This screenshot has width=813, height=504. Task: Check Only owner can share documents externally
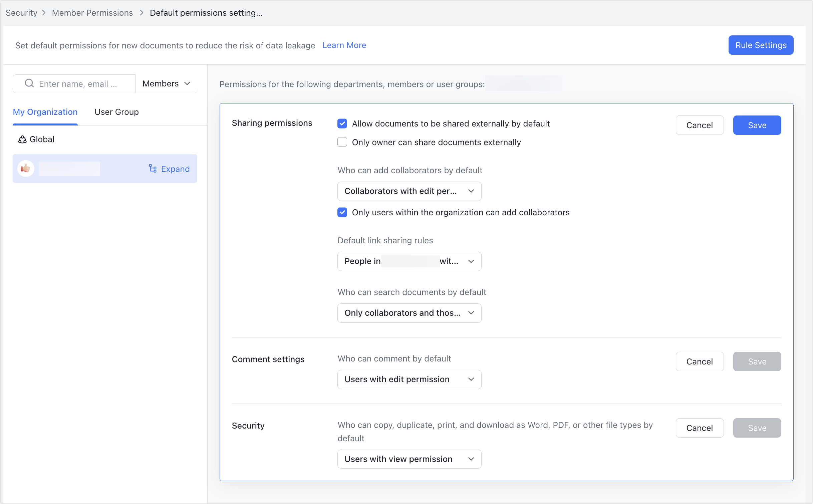point(342,142)
